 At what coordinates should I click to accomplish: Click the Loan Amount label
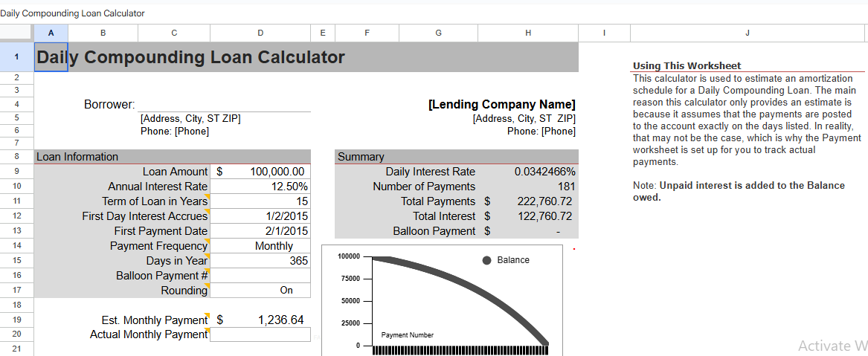point(175,172)
